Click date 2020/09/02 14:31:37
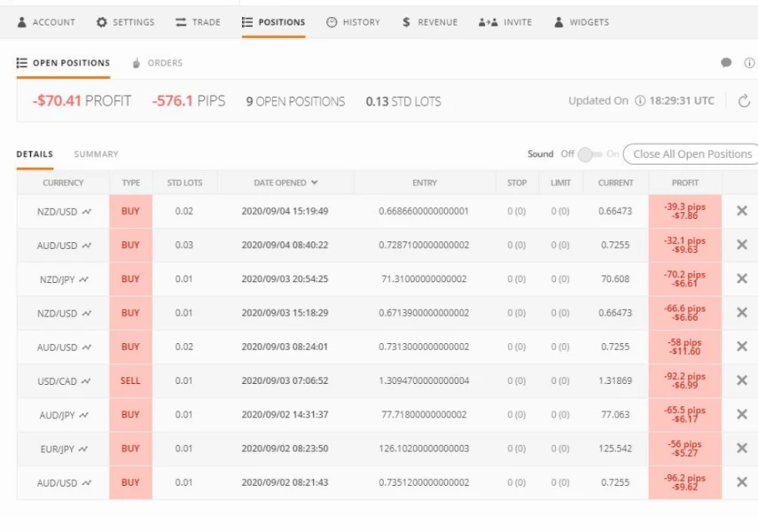Viewport: 758px width, 532px height. coord(285,414)
